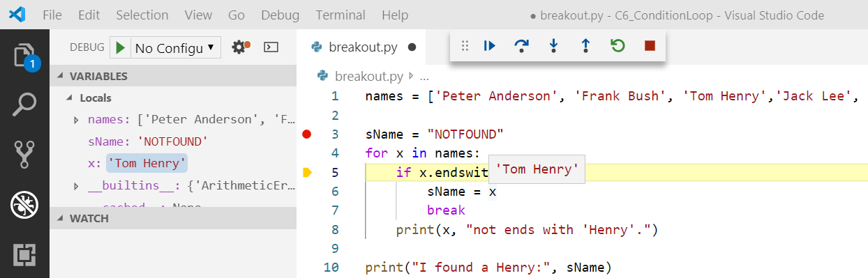Open the File menu
The image size is (868, 278).
[52, 15]
